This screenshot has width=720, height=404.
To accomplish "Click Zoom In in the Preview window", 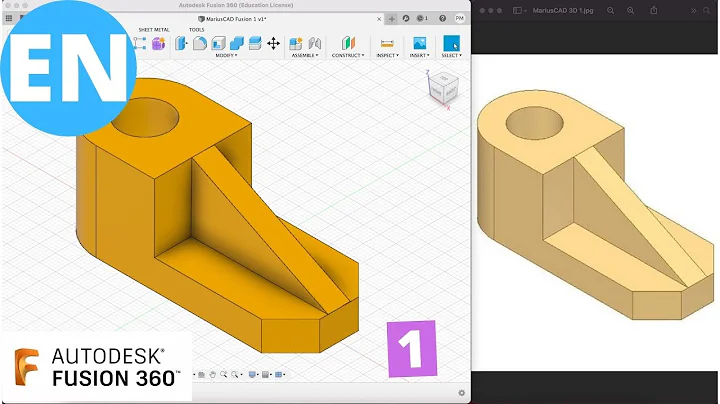I will (630, 10).
